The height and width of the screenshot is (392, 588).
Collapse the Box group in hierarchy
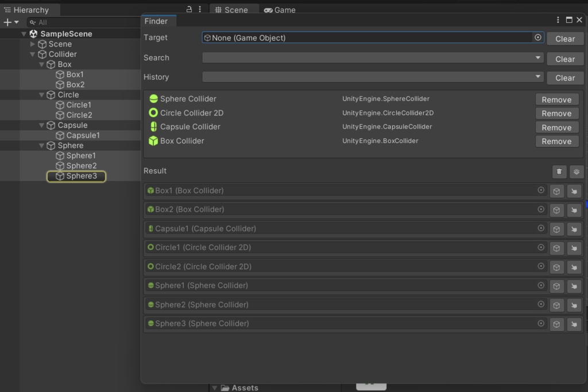click(41, 64)
